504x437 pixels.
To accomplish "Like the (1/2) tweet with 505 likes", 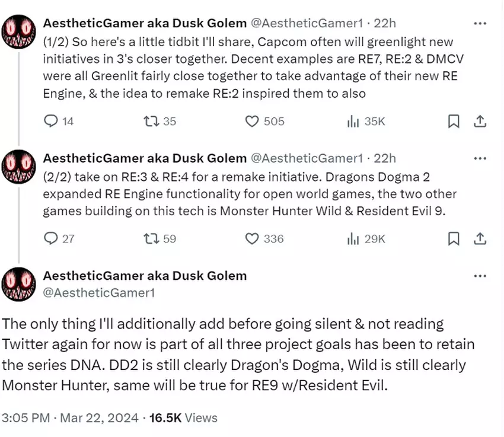I will [253, 122].
